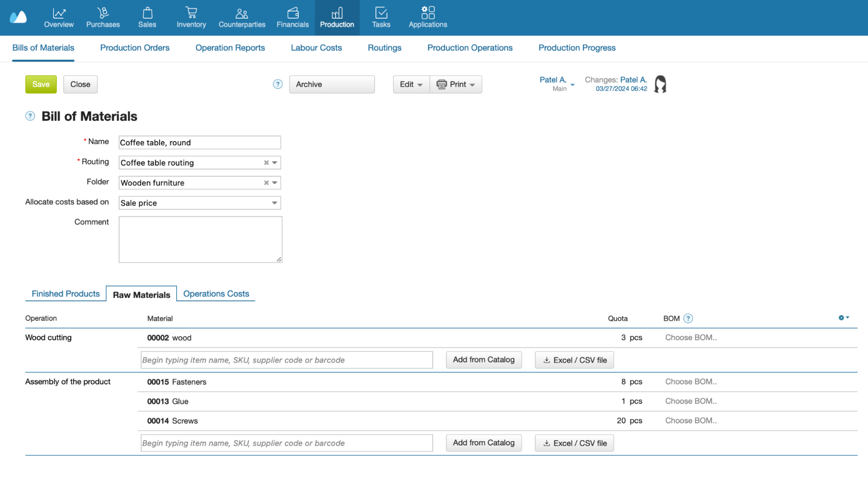The height and width of the screenshot is (478, 868).
Task: Expand the Print dropdown menu
Action: 456,84
